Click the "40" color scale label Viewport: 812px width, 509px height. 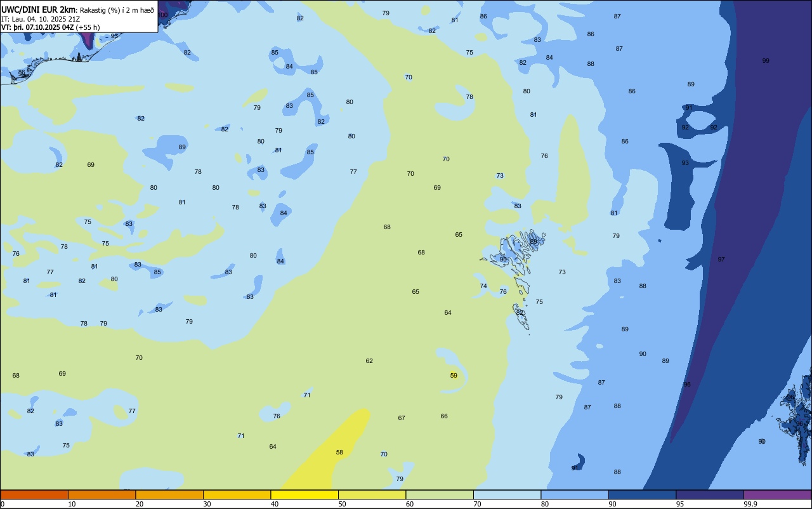coord(275,504)
